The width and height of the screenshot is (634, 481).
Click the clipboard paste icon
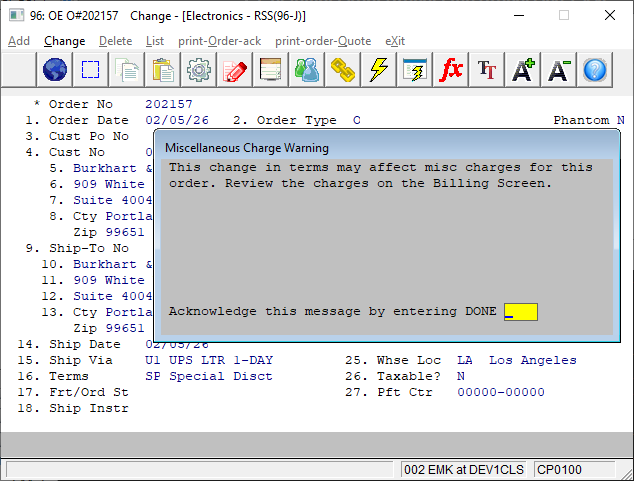(x=163, y=70)
